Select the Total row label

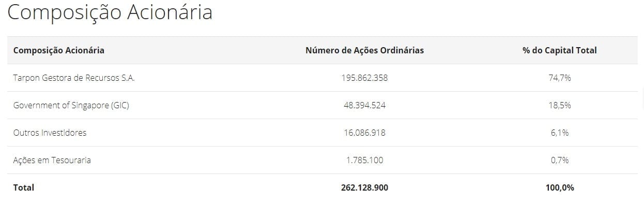click(x=24, y=187)
